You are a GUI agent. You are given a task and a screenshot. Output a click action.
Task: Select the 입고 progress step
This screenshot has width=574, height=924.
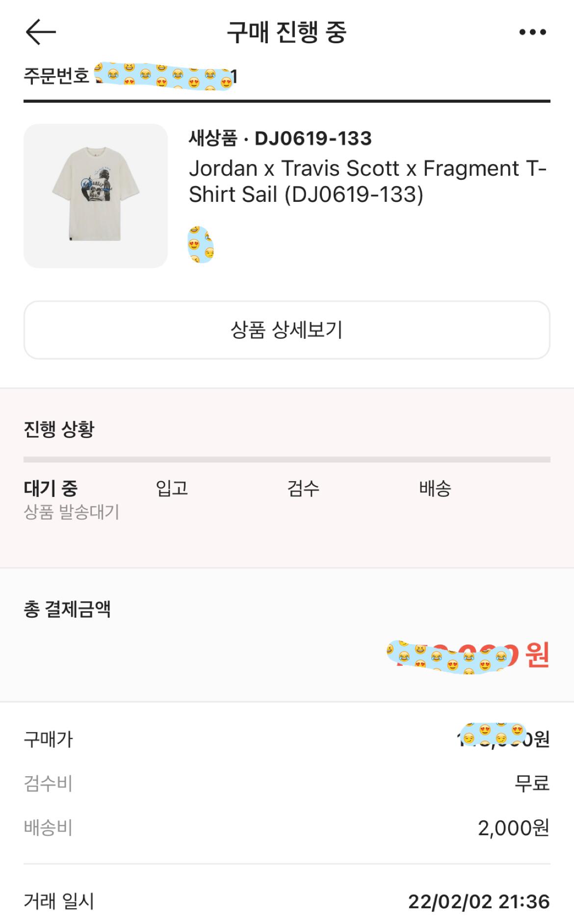coord(172,488)
